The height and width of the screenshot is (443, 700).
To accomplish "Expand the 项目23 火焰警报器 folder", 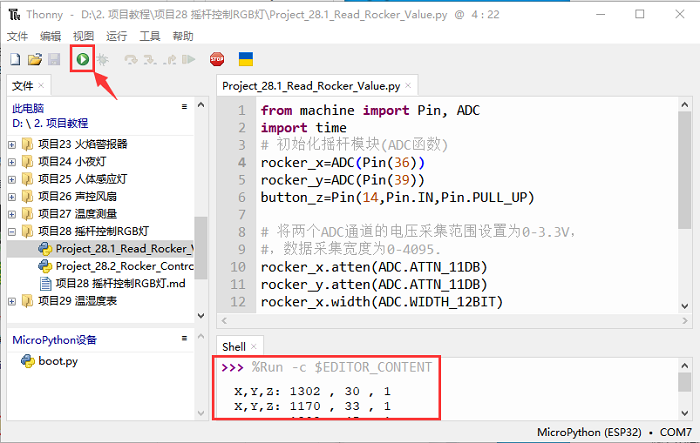I will [x=12, y=143].
